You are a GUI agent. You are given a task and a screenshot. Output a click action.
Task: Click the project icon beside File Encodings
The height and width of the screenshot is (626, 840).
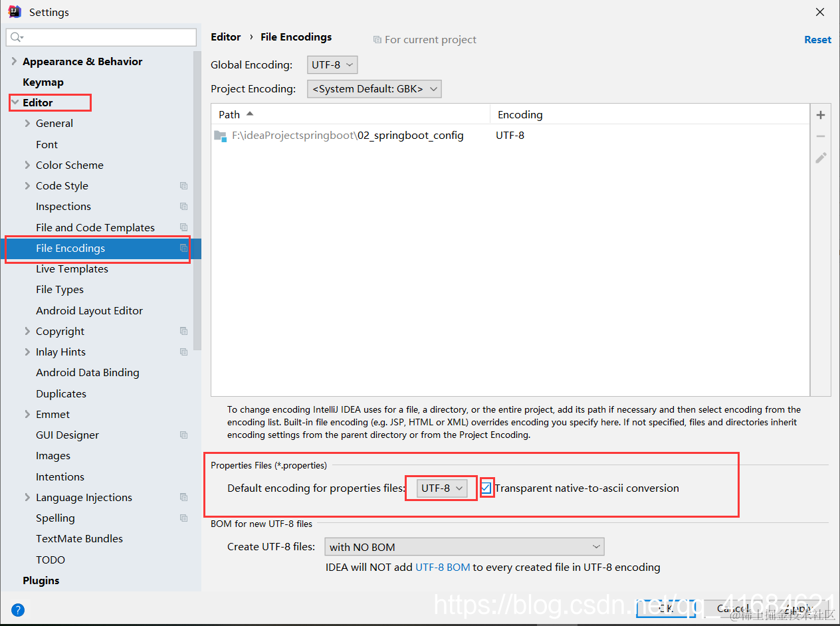[184, 248]
